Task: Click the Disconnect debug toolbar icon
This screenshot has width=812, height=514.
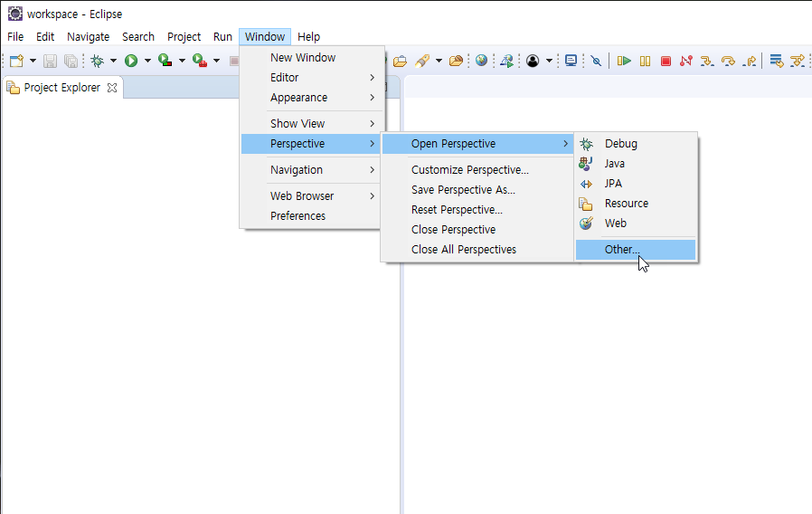Action: (x=686, y=61)
